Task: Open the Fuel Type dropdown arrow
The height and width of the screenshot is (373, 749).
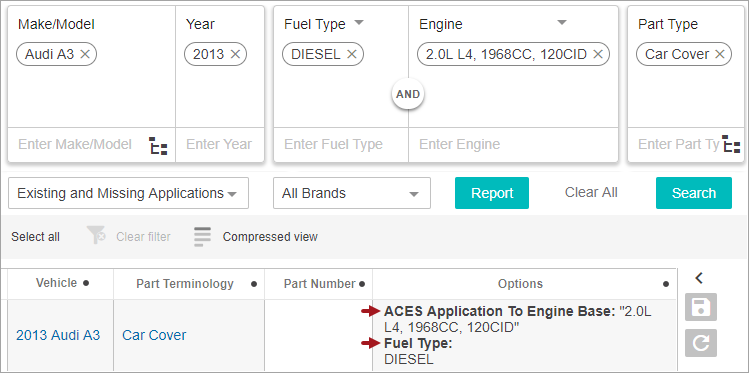Action: coord(359,22)
